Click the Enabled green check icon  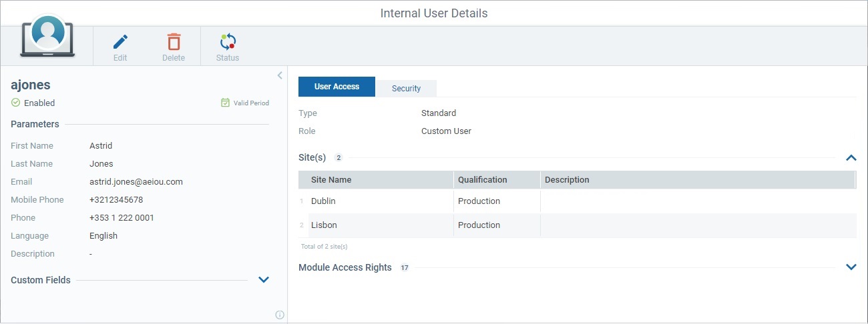coord(15,103)
